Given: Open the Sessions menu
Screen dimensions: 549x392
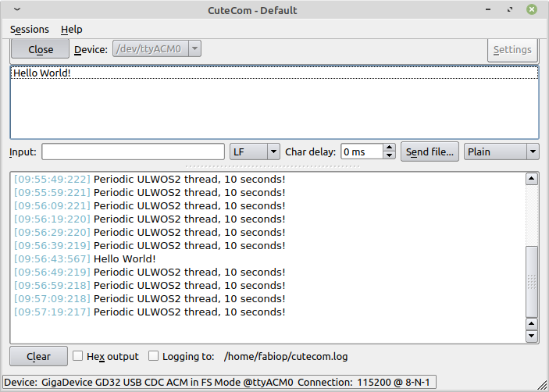Looking at the screenshot, I should 30,29.
